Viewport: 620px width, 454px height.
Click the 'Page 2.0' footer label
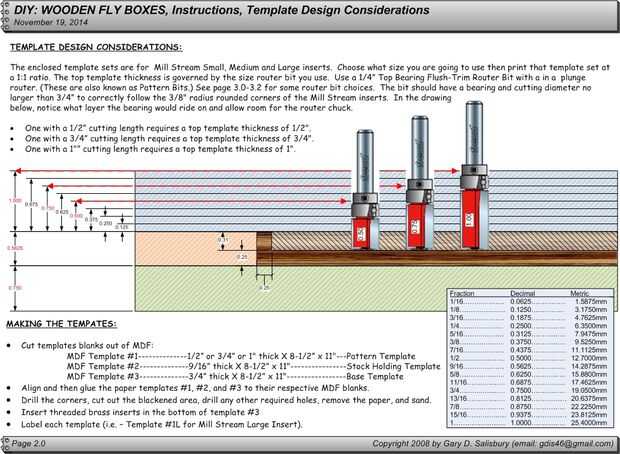[28, 443]
